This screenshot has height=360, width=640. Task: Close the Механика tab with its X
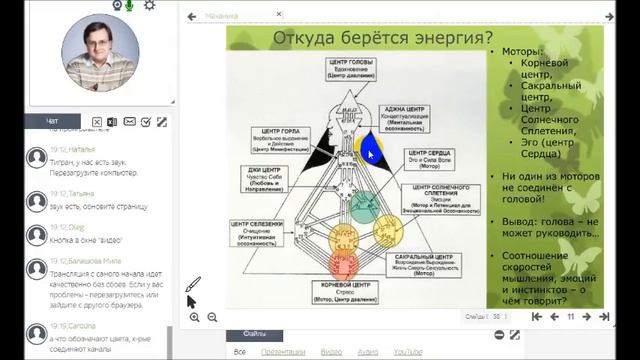pos(279,14)
